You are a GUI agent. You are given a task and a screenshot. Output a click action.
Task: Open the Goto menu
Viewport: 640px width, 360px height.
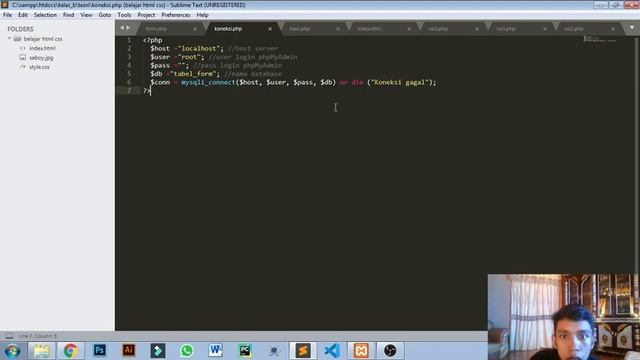point(105,15)
